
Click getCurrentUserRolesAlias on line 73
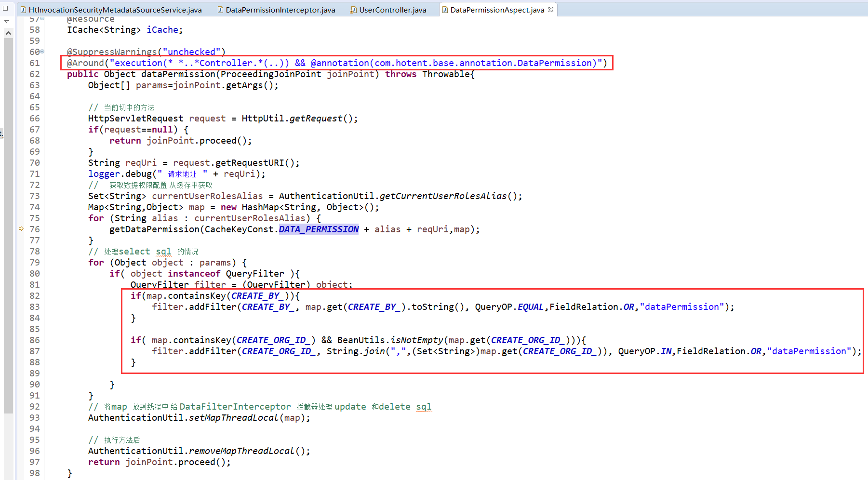click(x=443, y=196)
